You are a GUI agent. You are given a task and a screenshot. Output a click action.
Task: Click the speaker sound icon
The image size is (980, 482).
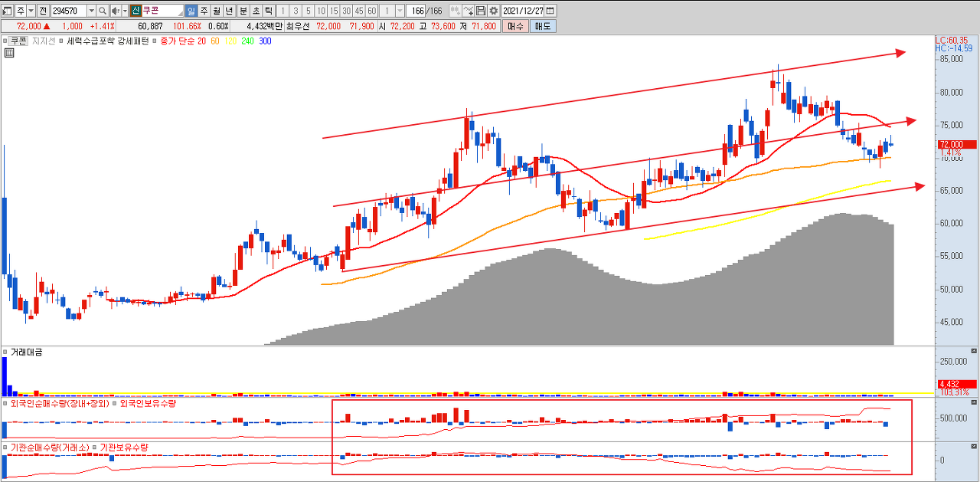116,11
